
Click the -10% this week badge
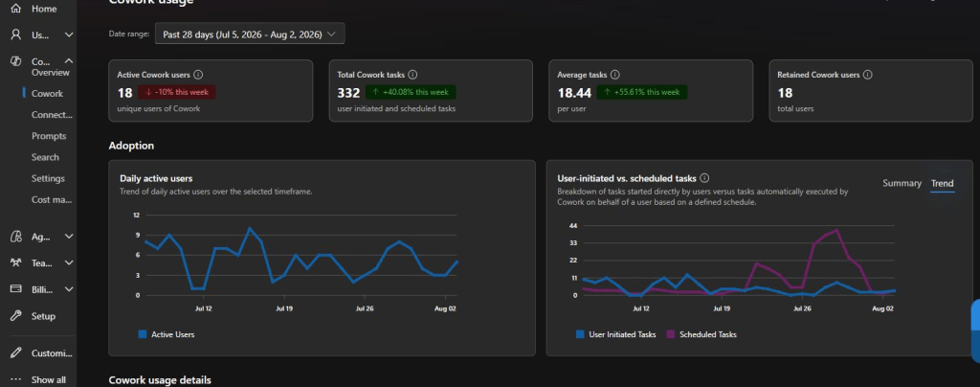pos(177,93)
